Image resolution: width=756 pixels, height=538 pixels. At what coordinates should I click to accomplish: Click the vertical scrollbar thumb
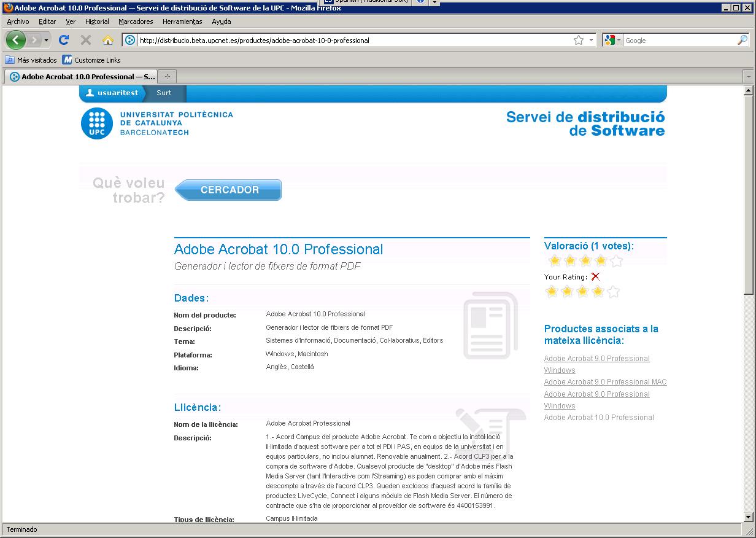tap(748, 195)
